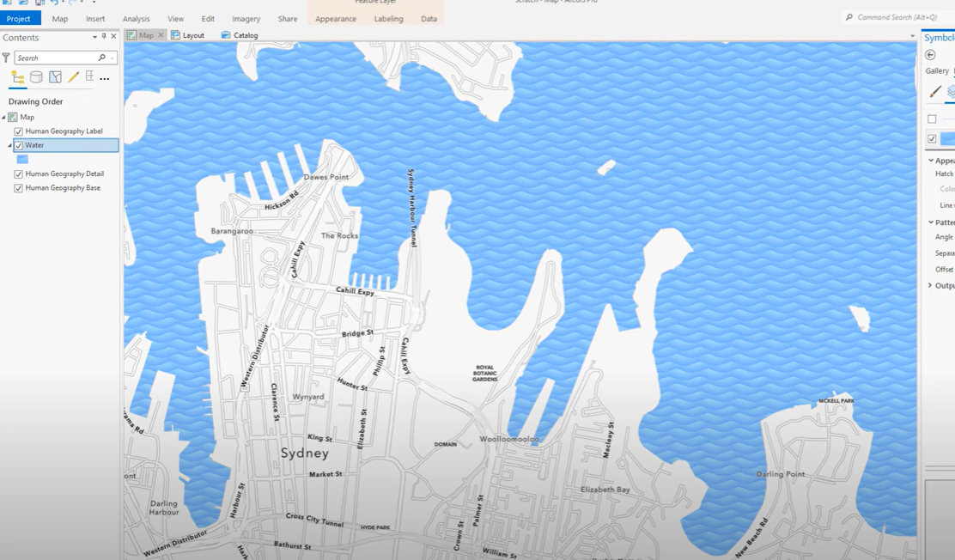
Task: Click the back arrow in Symbology panel
Action: coord(931,55)
